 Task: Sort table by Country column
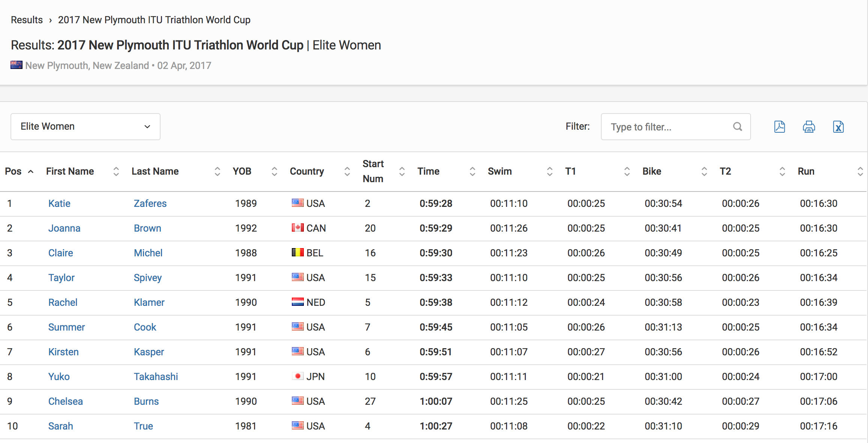tap(320, 171)
